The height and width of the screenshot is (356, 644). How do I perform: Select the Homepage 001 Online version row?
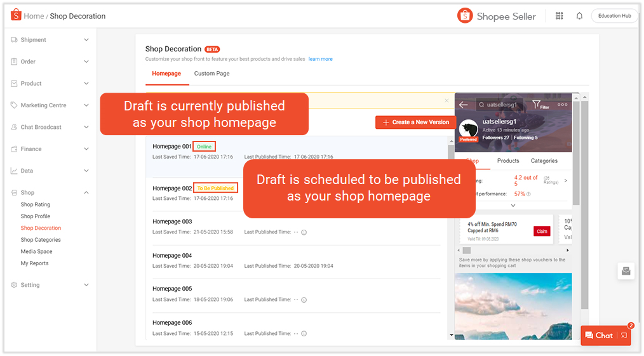click(297, 156)
